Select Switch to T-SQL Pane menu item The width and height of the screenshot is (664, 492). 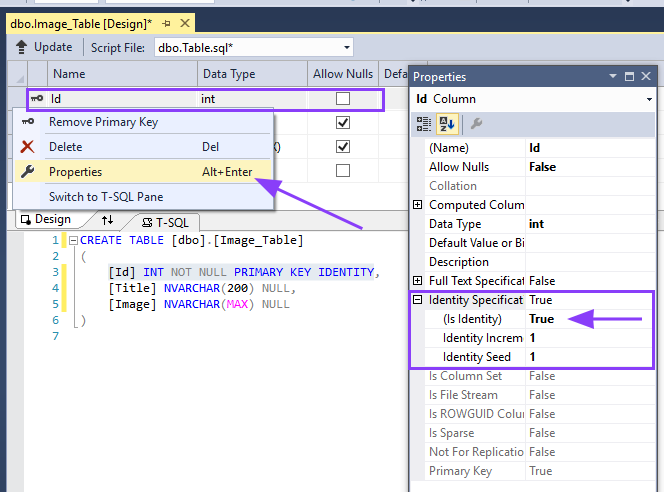[105, 197]
